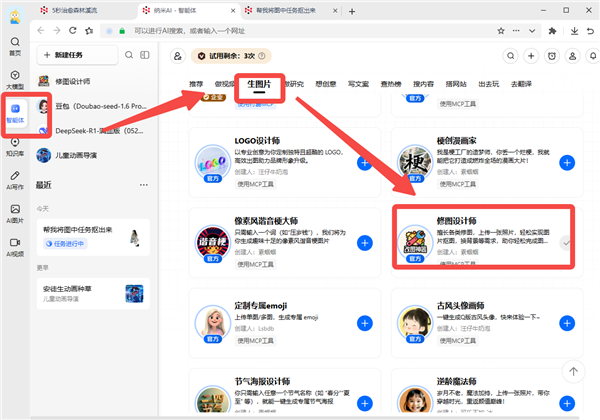The height and width of the screenshot is (420, 600).
Task: Click the undo arrow icon in browser toolbar
Action: (x=590, y=31)
